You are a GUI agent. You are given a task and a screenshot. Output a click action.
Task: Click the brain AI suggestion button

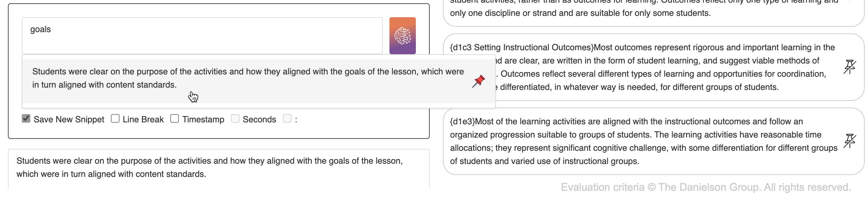tap(402, 36)
